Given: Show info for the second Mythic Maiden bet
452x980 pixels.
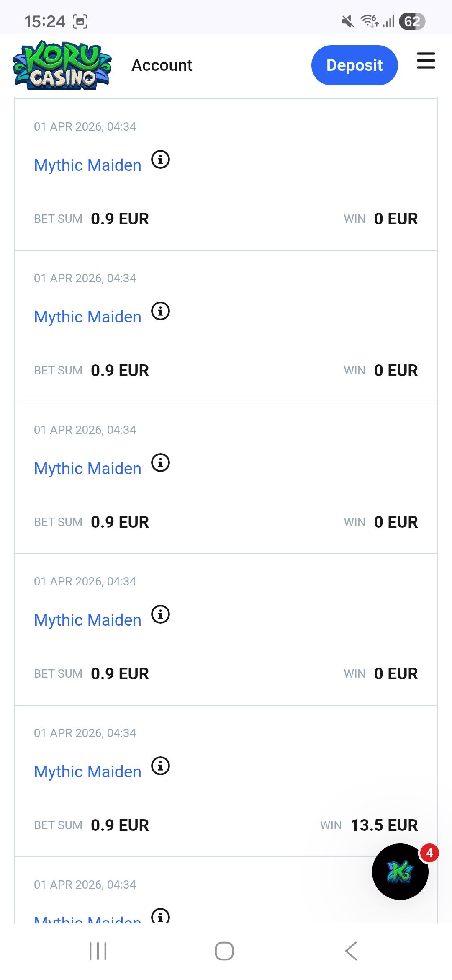Looking at the screenshot, I should [x=160, y=311].
